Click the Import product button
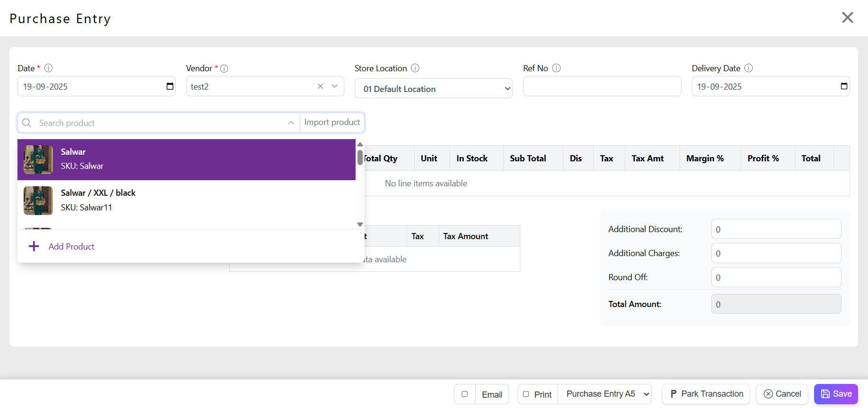The height and width of the screenshot is (408, 868). click(332, 123)
